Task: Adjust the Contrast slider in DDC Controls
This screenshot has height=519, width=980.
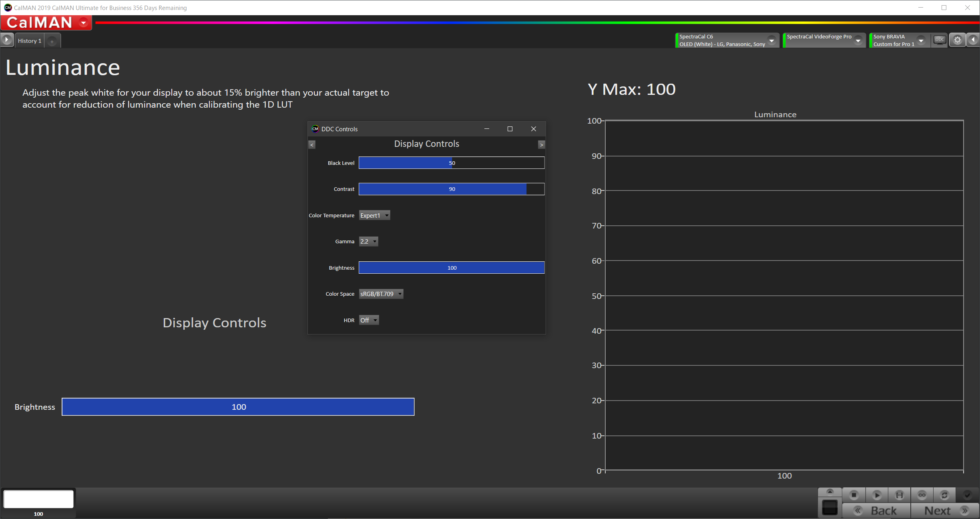Action: (452, 189)
